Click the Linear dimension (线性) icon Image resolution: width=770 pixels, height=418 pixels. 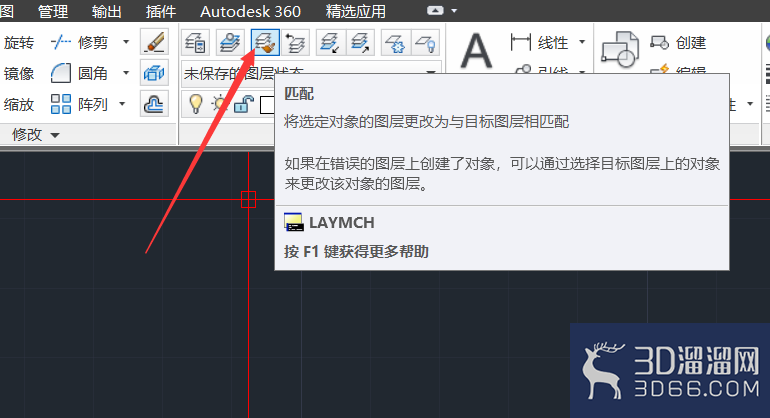coord(521,42)
